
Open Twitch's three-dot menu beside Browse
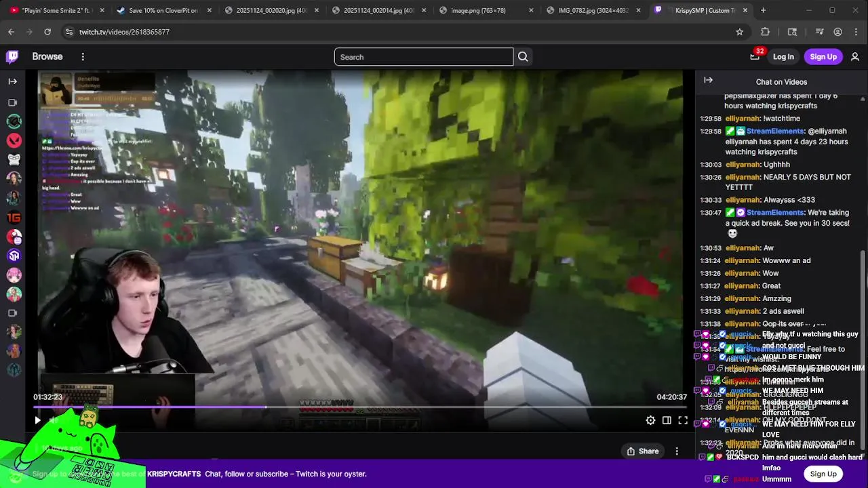(83, 57)
